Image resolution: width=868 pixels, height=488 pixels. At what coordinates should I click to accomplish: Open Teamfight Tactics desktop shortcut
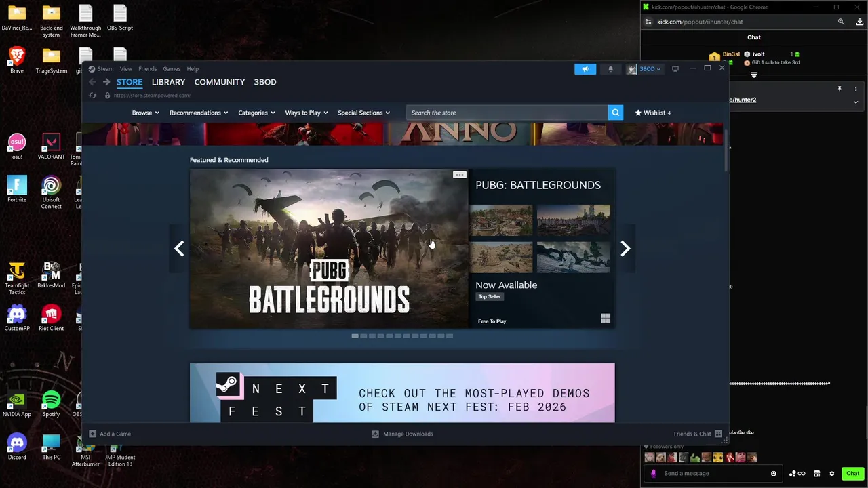point(17,278)
